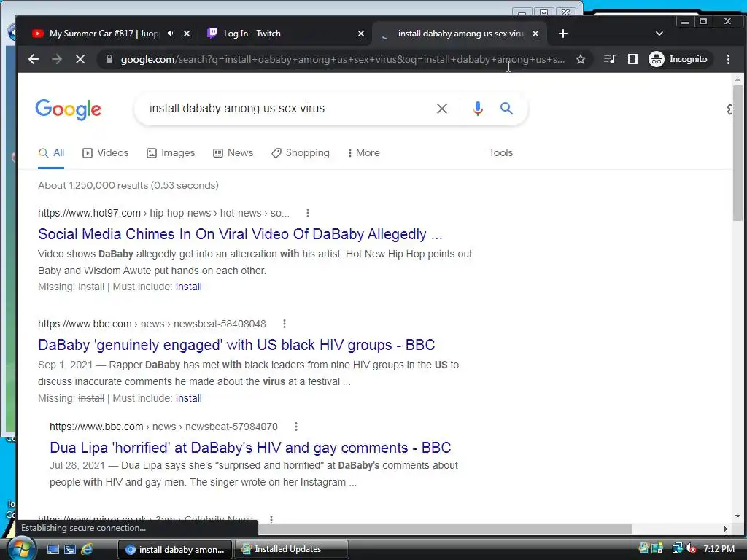
Task: Stop page loading with the X button
Action: 80,59
